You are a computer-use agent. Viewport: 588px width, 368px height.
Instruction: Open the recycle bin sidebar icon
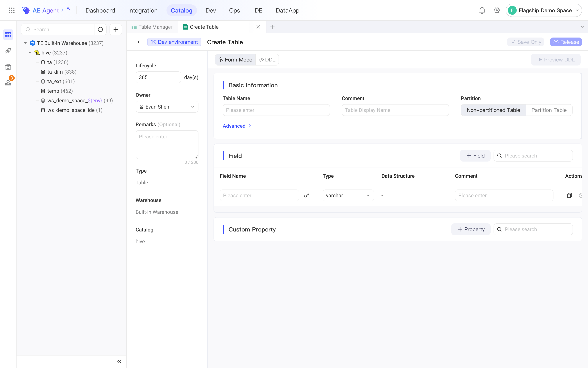(8, 67)
